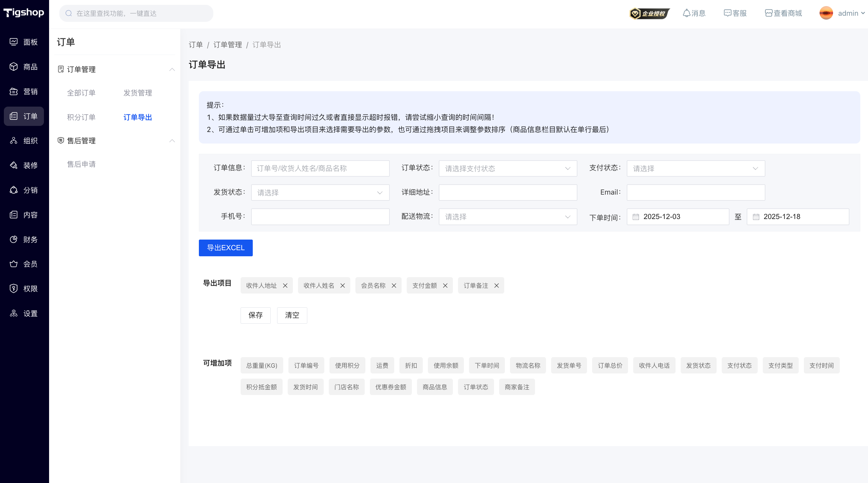Expand the 配送物流 dropdown
Viewport: 868px width, 483px height.
click(507, 216)
